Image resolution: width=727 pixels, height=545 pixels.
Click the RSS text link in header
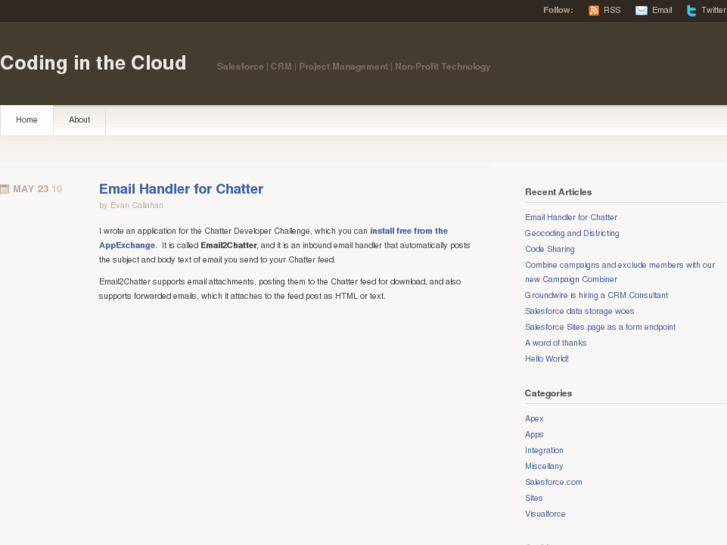point(611,10)
